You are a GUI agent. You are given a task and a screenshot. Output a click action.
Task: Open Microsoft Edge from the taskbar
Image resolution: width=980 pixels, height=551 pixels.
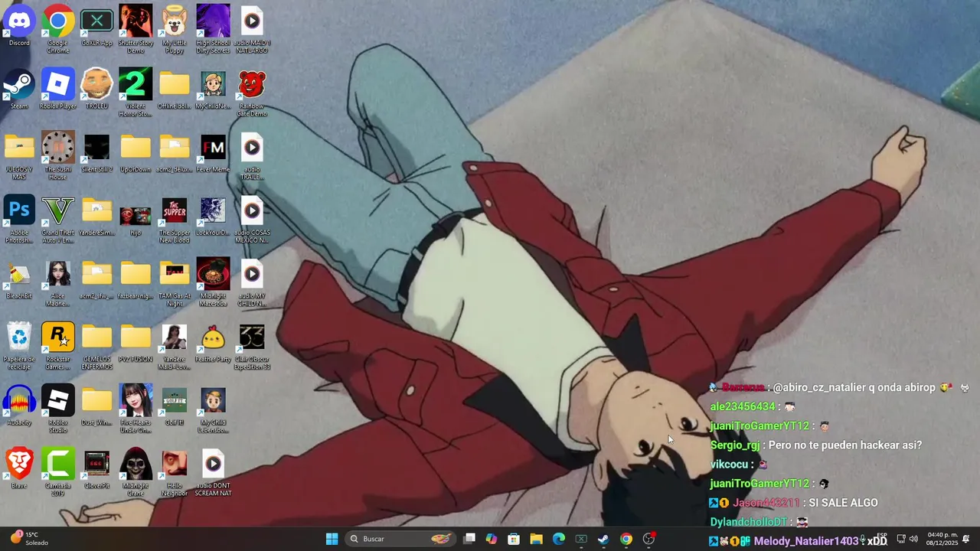pos(559,539)
